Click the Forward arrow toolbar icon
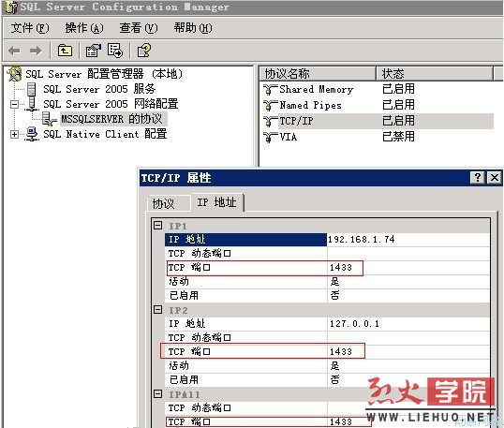Image resolution: width=504 pixels, height=428 pixels. [36, 51]
